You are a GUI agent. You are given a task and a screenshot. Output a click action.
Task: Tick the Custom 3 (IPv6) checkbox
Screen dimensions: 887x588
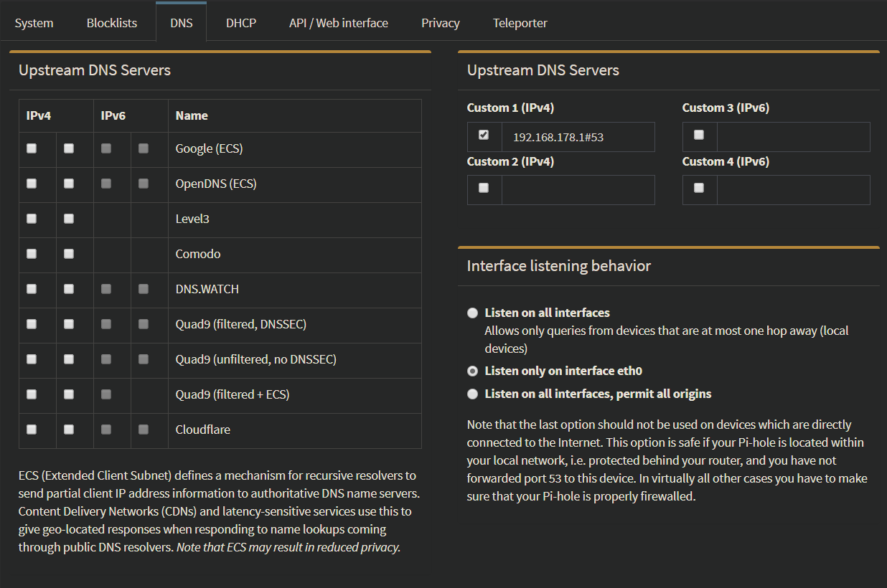pyautogui.click(x=699, y=135)
